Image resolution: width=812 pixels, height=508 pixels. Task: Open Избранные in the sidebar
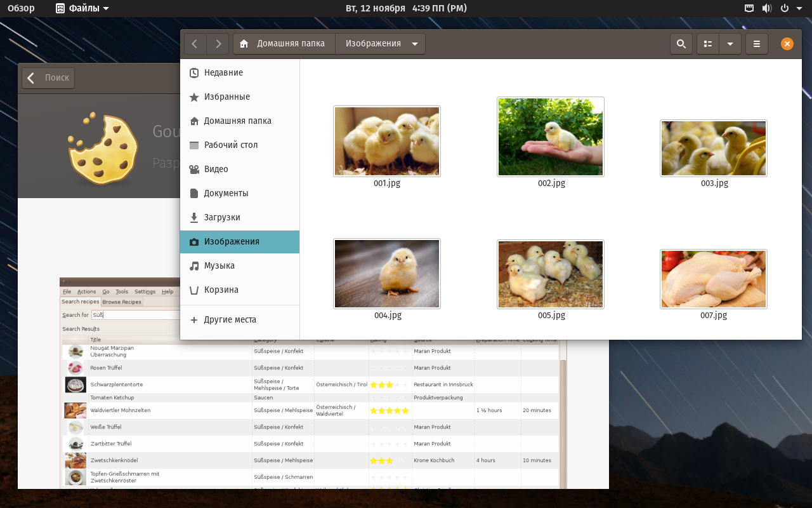click(x=240, y=97)
